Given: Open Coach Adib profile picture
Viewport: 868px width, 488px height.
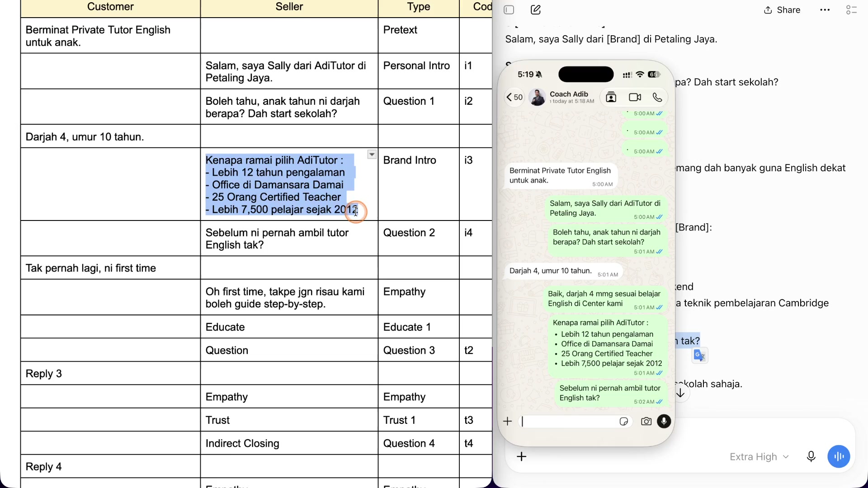Looking at the screenshot, I should (537, 97).
